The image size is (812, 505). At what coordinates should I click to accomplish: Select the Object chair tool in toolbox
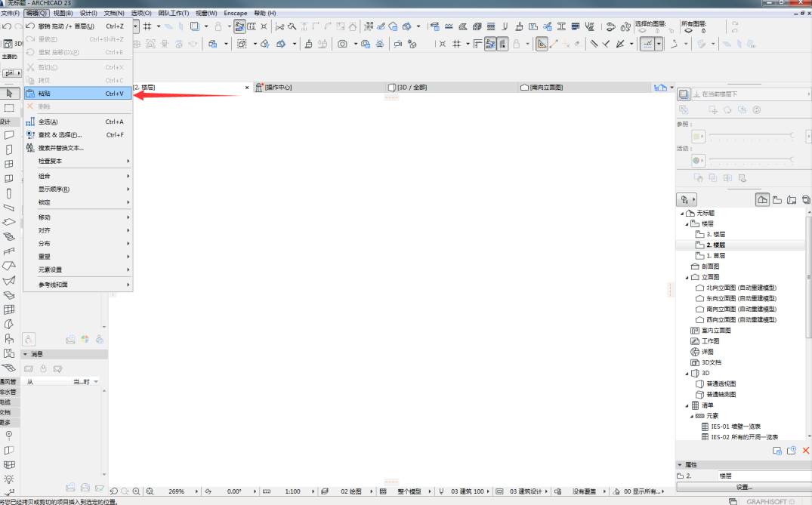point(9,339)
